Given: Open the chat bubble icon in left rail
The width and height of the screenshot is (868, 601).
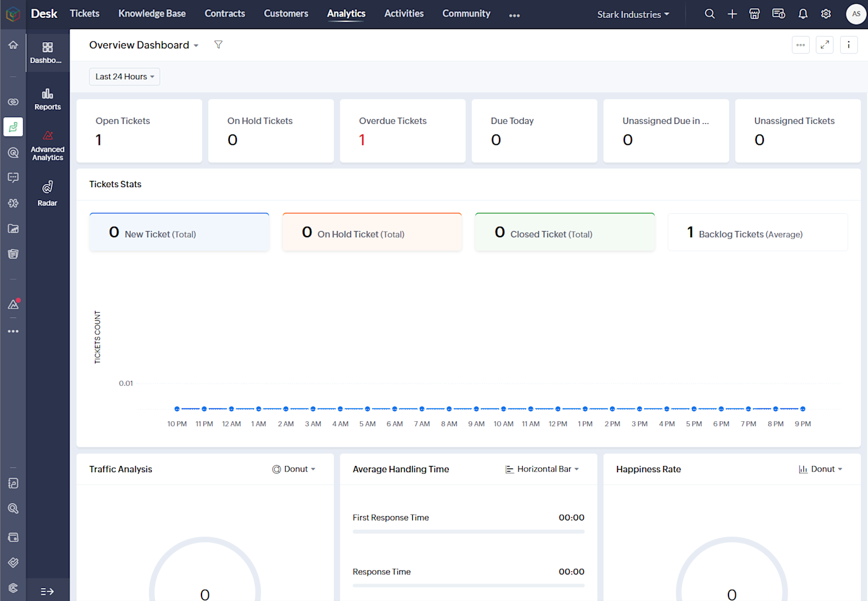Looking at the screenshot, I should pyautogui.click(x=13, y=178).
